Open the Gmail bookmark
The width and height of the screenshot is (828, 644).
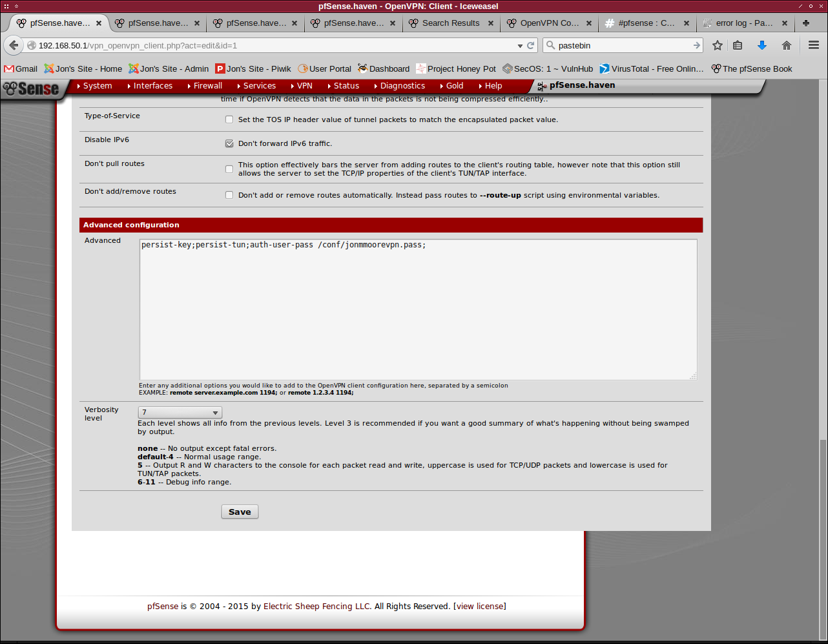click(x=21, y=68)
